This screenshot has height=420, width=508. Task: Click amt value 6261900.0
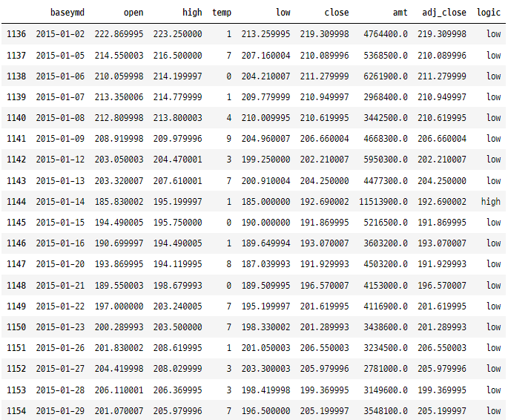pyautogui.click(x=386, y=76)
